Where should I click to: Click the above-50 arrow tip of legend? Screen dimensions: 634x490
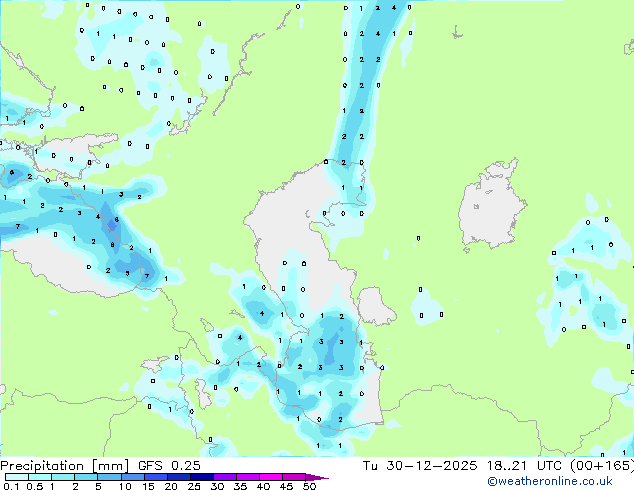pos(317,477)
